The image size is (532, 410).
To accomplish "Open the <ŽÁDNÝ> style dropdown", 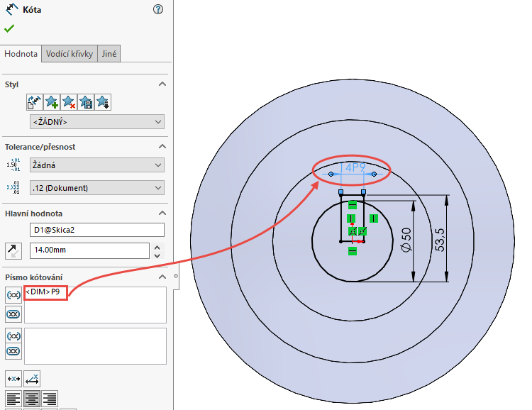I will [x=97, y=122].
